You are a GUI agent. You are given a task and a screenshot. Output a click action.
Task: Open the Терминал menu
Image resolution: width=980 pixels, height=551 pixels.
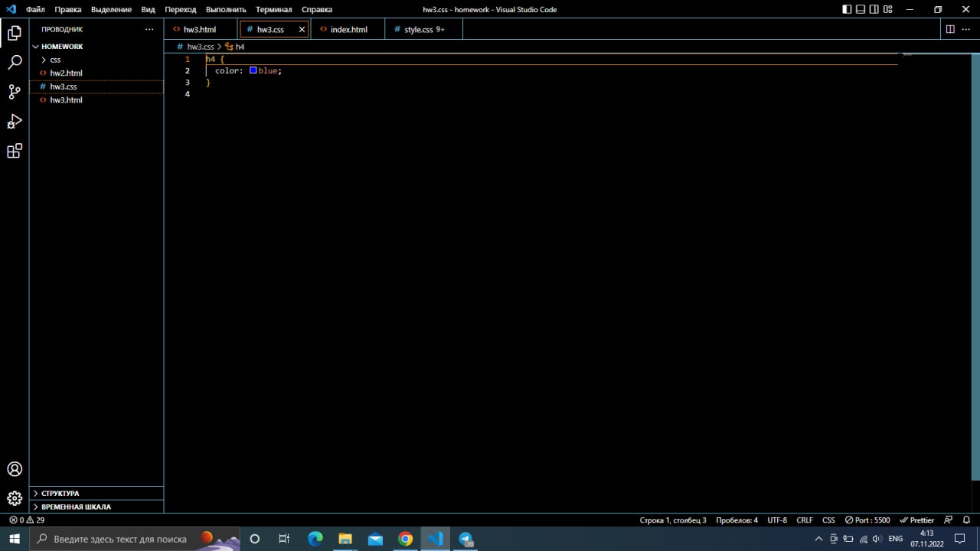(x=273, y=9)
